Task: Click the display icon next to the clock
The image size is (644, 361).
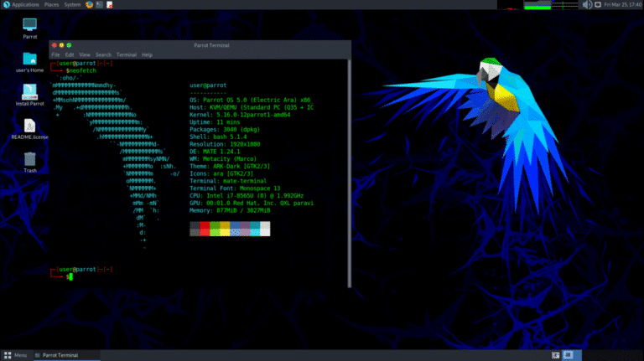Action: coord(598,4)
